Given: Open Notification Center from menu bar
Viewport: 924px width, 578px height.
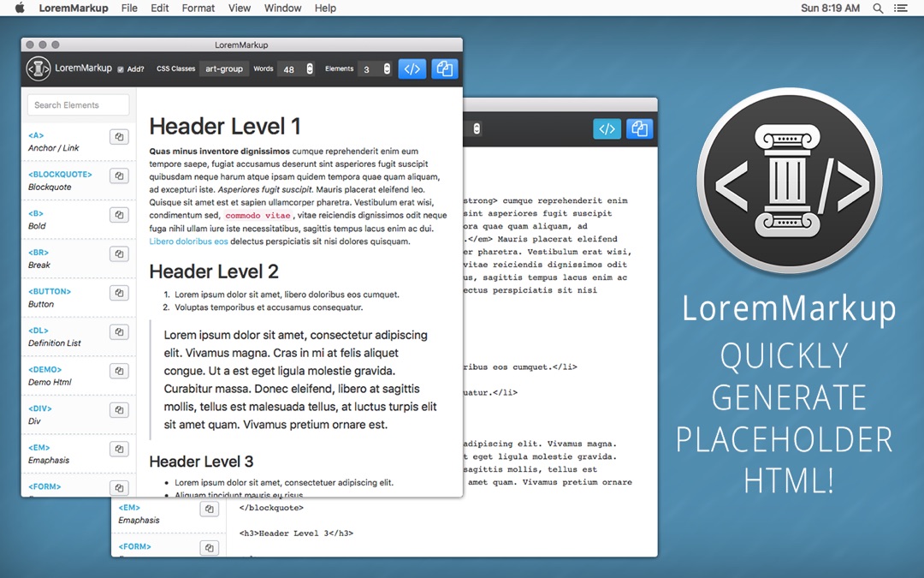Looking at the screenshot, I should coord(900,9).
